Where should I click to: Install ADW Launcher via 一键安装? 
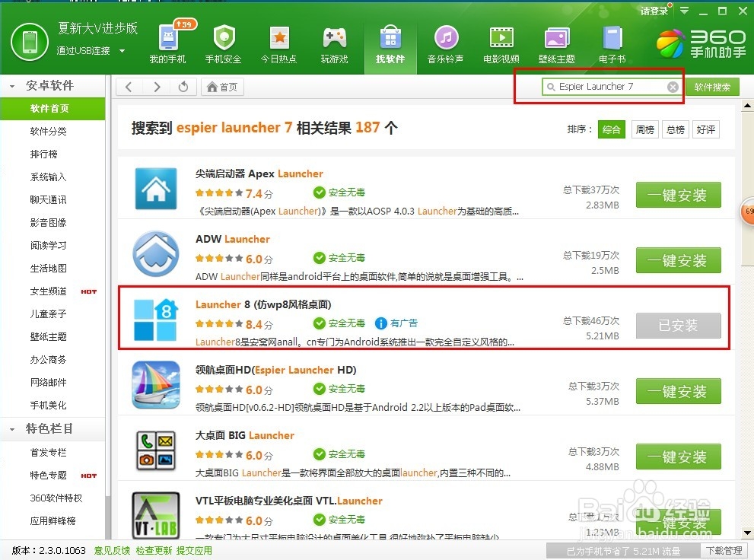(x=678, y=260)
